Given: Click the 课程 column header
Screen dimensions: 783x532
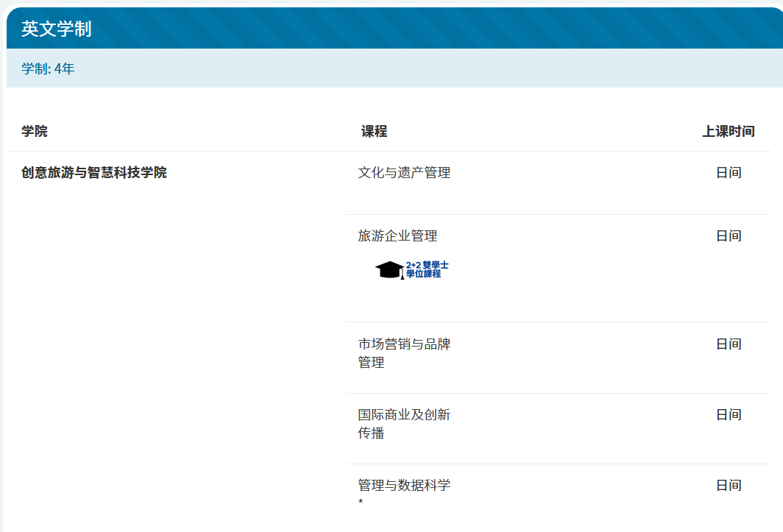Looking at the screenshot, I should (x=374, y=132).
